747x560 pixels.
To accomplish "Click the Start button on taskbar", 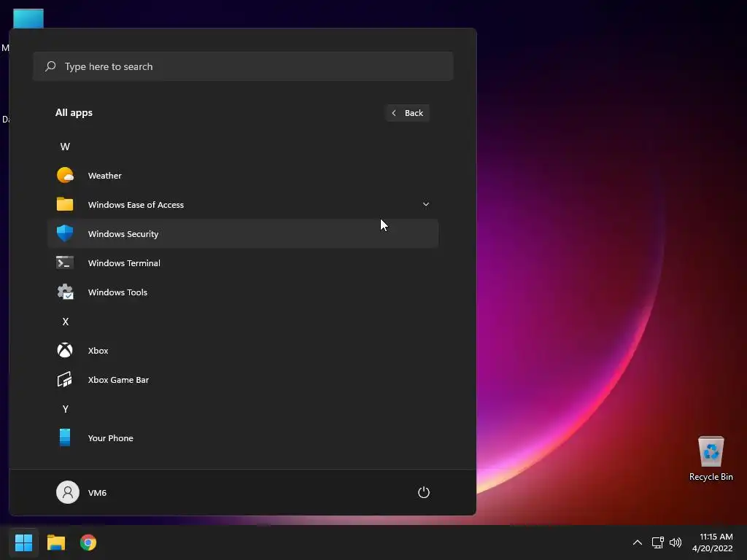I will coord(23,542).
